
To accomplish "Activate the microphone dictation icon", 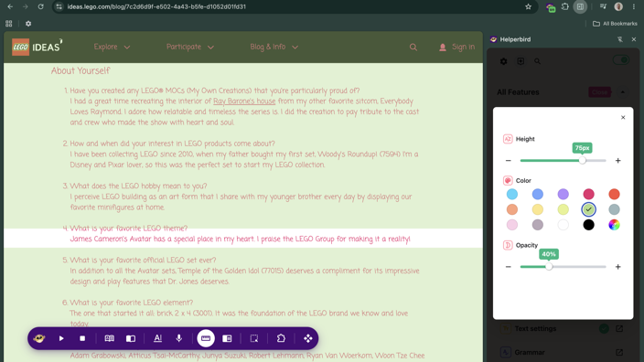I will click(x=179, y=338).
